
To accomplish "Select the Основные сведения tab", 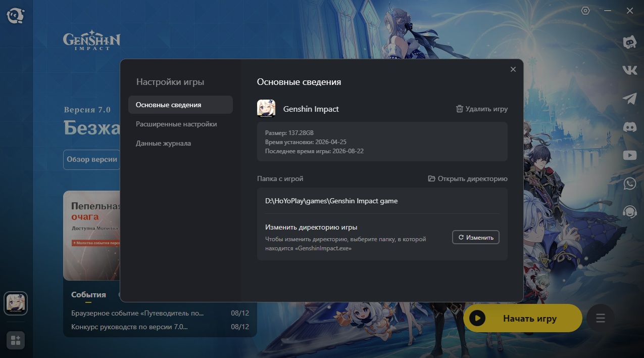I will tap(180, 105).
